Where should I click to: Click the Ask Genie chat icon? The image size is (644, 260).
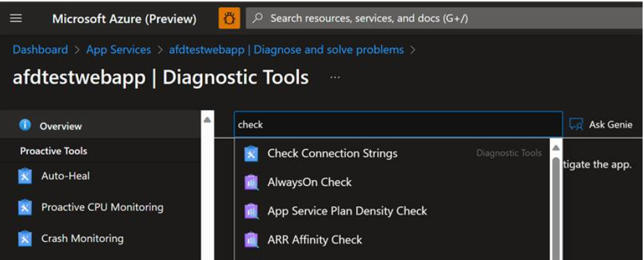(576, 125)
